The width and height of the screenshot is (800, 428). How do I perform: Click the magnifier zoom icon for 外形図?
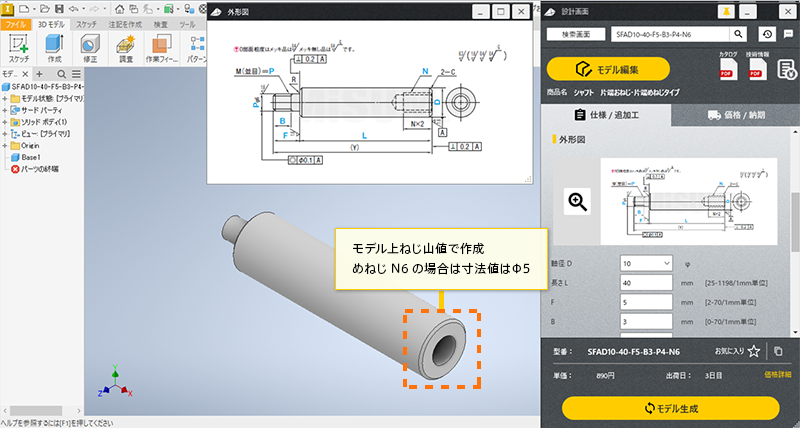coord(577,201)
